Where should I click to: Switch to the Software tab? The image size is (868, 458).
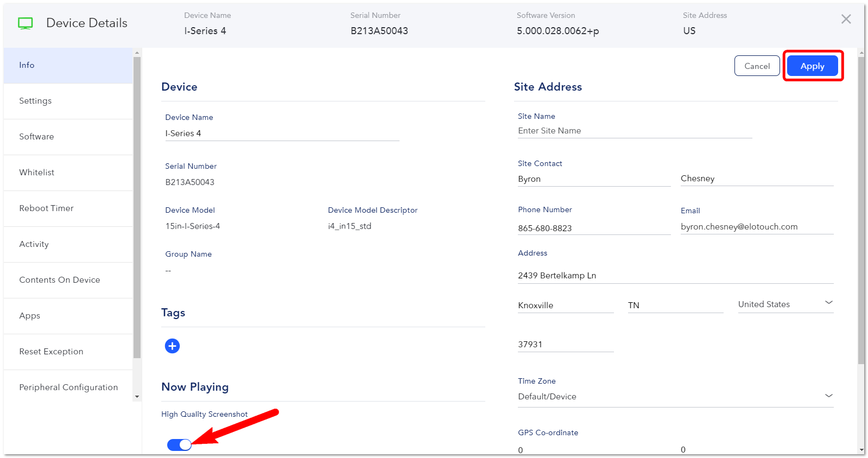68,137
